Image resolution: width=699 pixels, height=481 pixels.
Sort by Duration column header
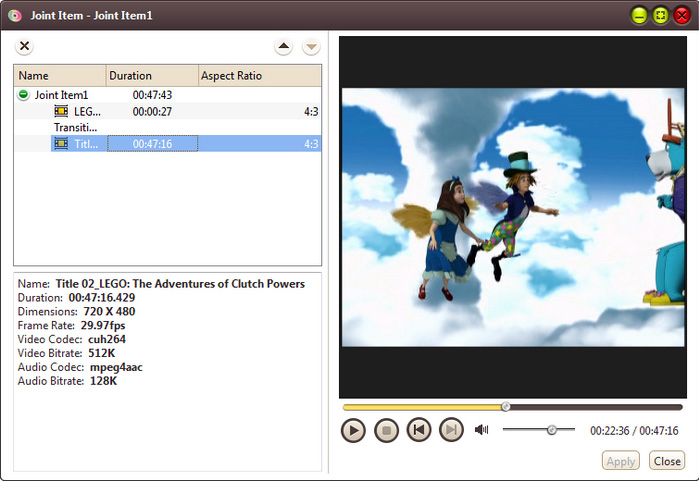(151, 76)
